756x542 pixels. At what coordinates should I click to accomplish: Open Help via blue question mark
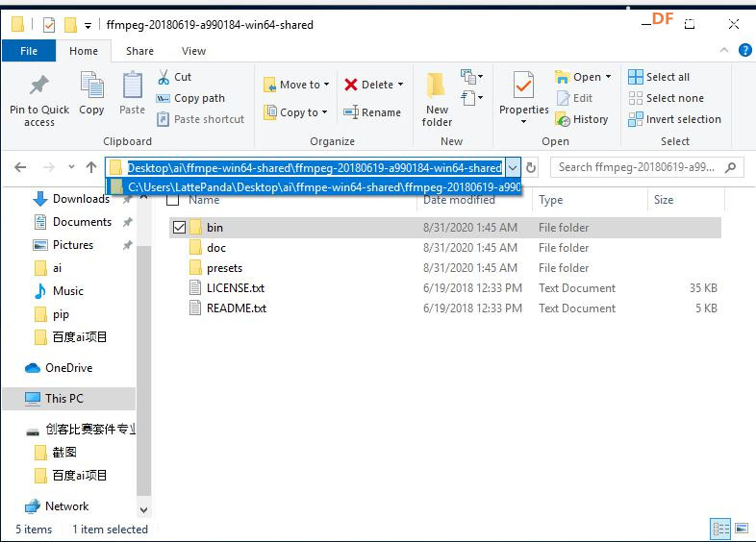[x=744, y=50]
